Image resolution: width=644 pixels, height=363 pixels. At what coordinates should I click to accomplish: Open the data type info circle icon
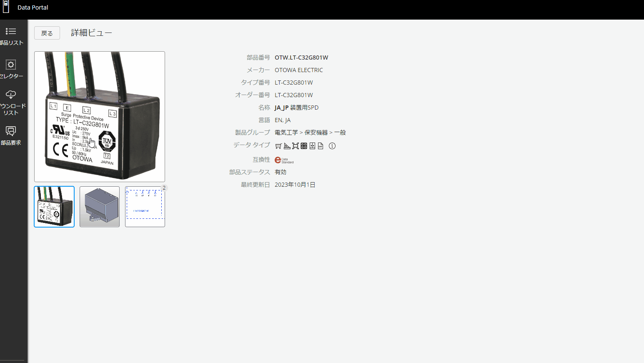(x=332, y=146)
